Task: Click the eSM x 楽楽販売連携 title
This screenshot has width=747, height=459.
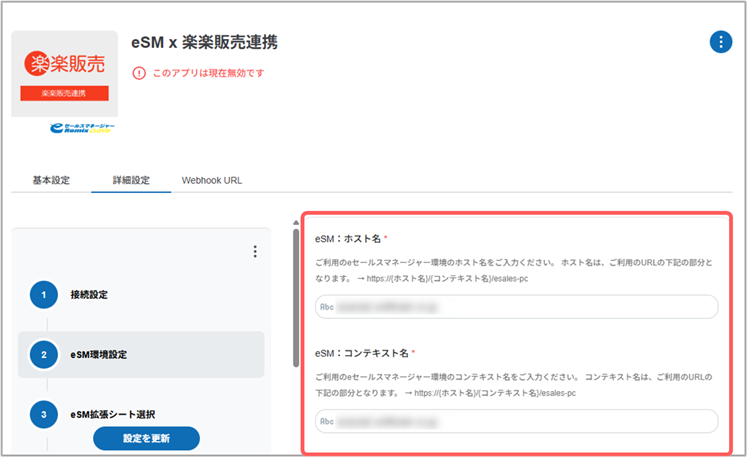Action: point(204,42)
